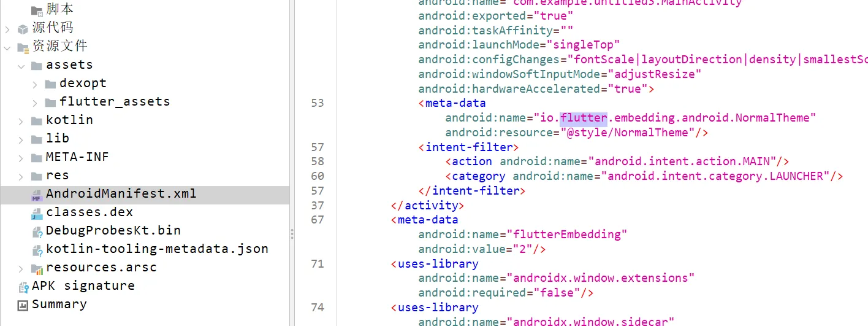
Task: Collapse the 资源文件 tree node
Action: click(x=7, y=47)
